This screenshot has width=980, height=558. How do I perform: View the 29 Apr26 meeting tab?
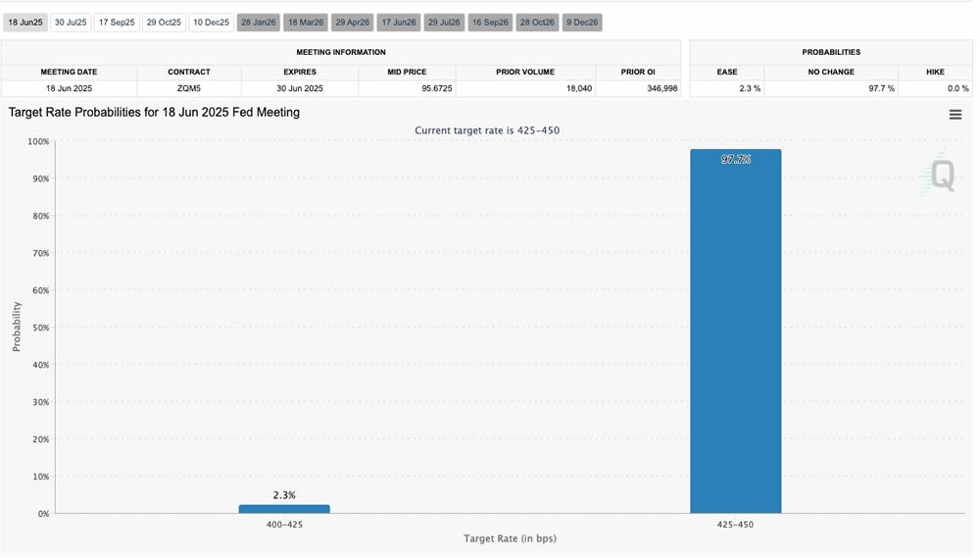(x=353, y=23)
